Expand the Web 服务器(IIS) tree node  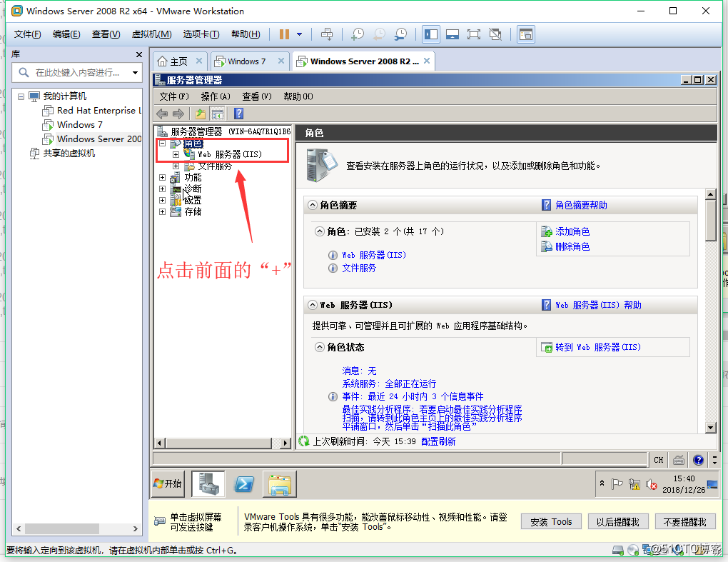click(176, 155)
